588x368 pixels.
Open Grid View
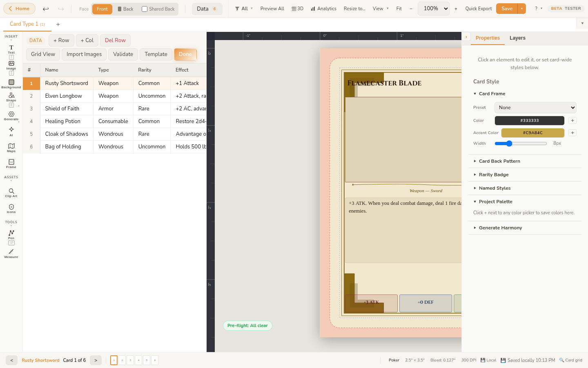tap(43, 54)
